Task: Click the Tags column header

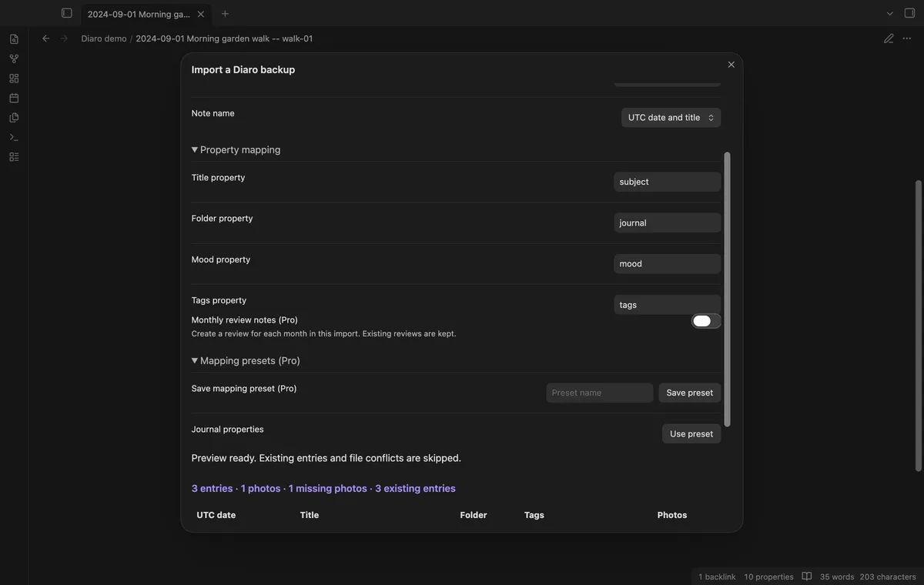Action: [534, 515]
